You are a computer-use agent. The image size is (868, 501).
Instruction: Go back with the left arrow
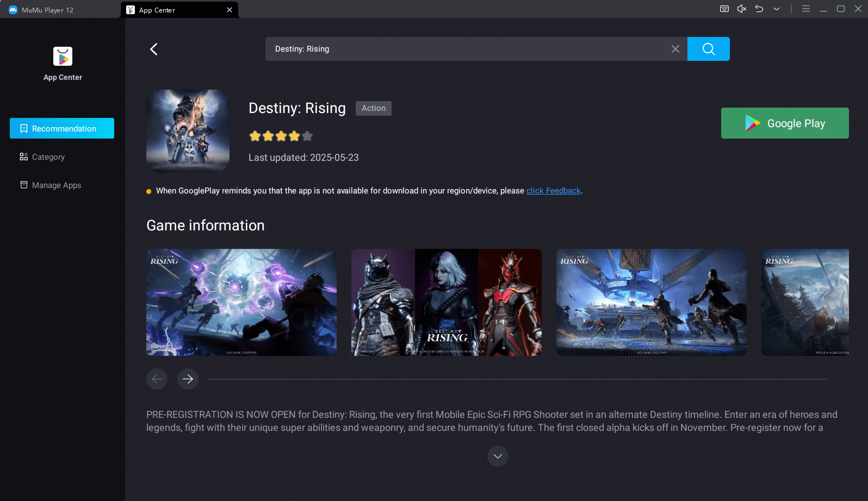pyautogui.click(x=154, y=49)
